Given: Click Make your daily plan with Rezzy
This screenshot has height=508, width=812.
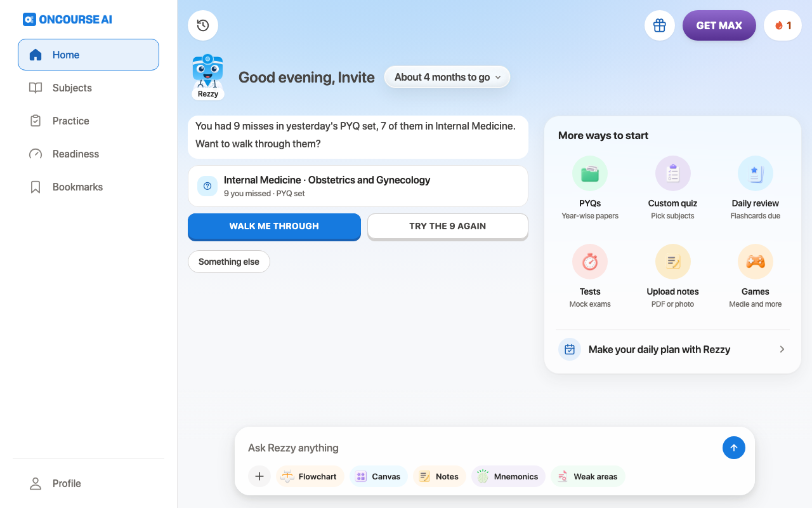Looking at the screenshot, I should click(672, 349).
